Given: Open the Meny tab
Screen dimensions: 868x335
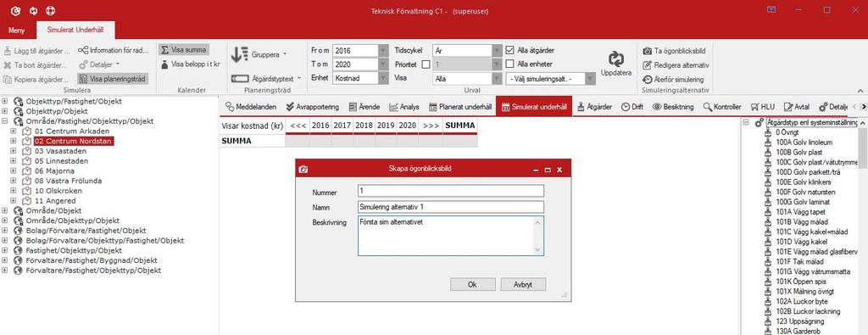Looking at the screenshot, I should [17, 30].
